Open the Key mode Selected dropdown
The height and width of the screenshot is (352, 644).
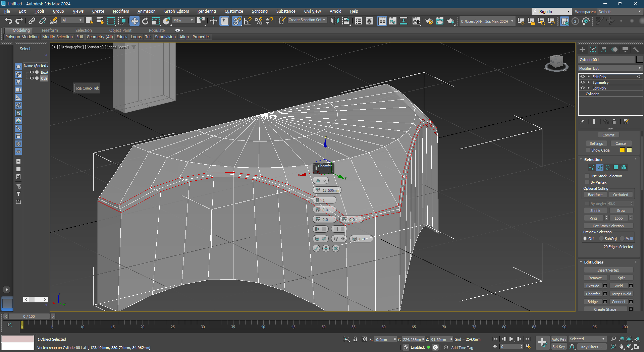[x=587, y=339]
